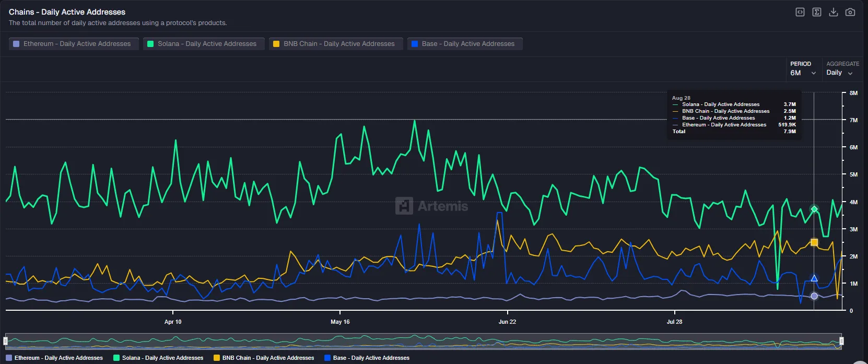Screen dimensions: 868x364
Task: Take a chart screenshot with camera icon
Action: click(x=850, y=12)
